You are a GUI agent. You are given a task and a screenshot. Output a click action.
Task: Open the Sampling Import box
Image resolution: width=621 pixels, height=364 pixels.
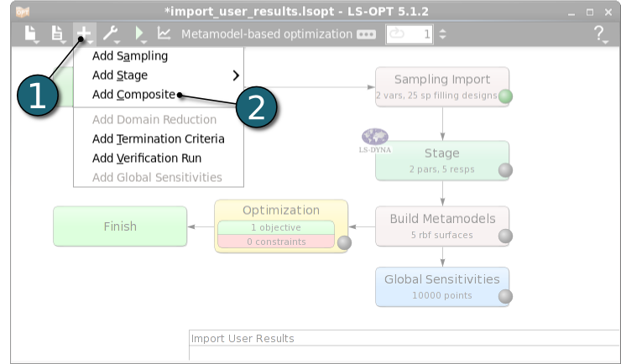(x=442, y=86)
